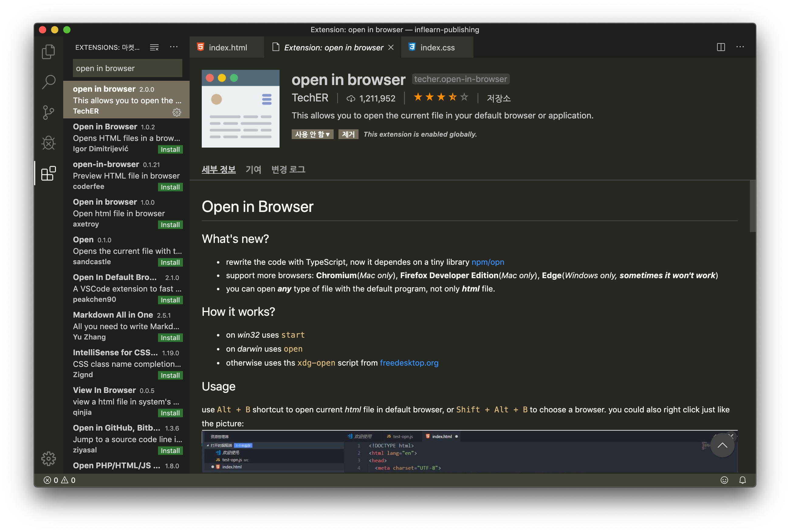Click the 제거 uninstall button
Image resolution: width=790 pixels, height=532 pixels.
tap(348, 134)
